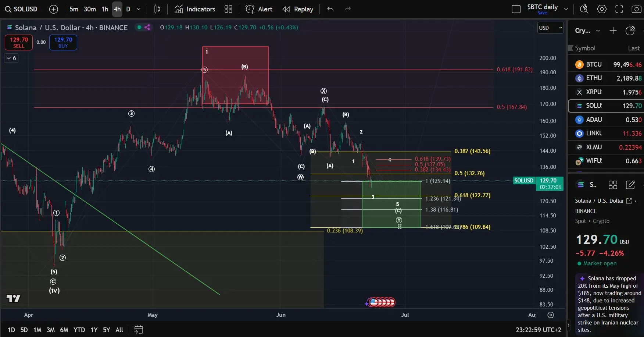Select the 1M date range
Screen dimensions: 644x337
coord(37,330)
